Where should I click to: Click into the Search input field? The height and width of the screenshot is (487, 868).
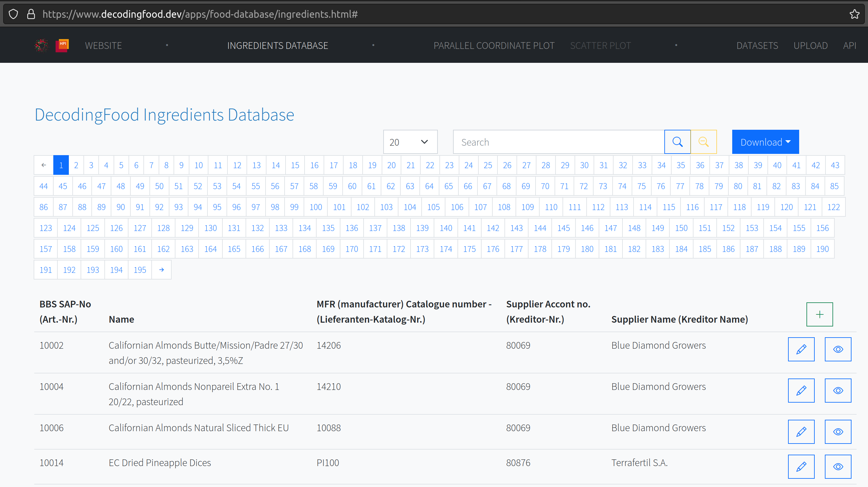(558, 142)
